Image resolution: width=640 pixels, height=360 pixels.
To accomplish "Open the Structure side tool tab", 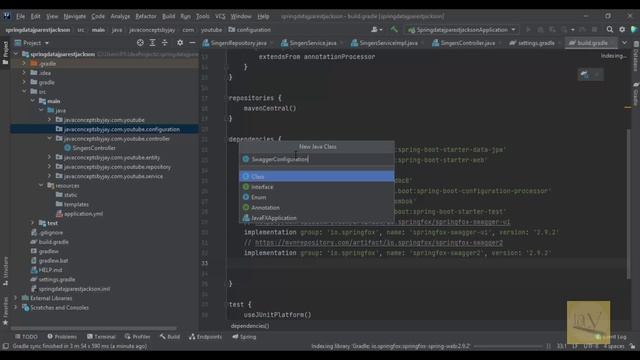I will (5, 271).
